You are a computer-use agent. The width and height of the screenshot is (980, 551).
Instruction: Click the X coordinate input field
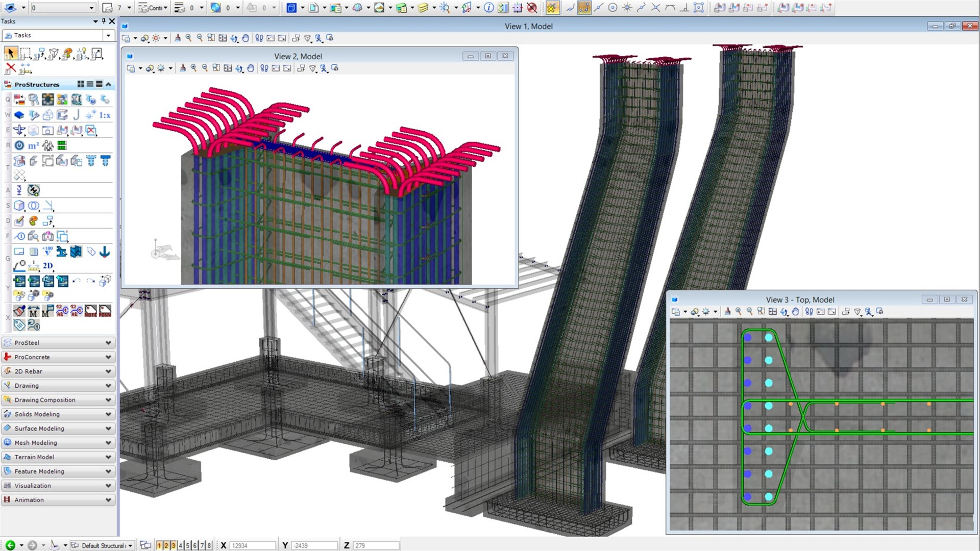pyautogui.click(x=252, y=545)
